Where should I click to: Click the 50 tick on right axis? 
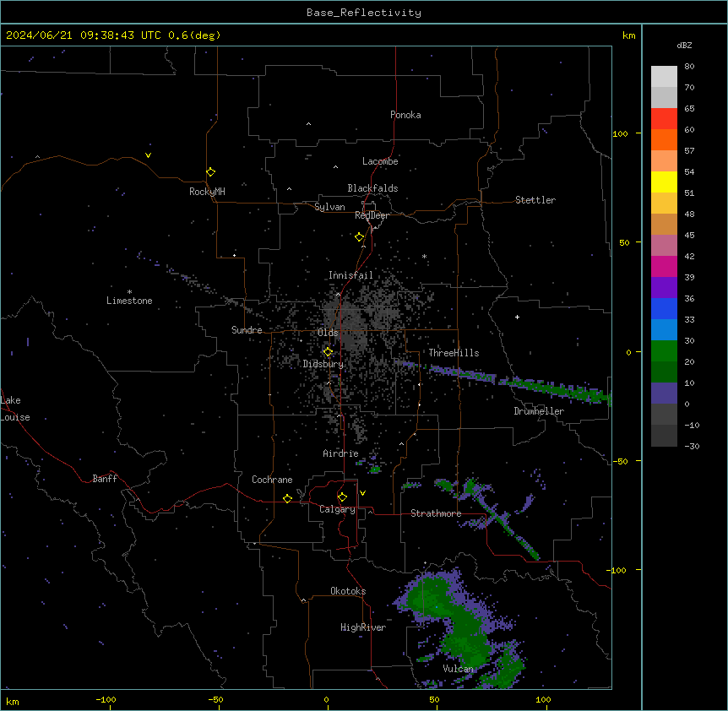(624, 242)
